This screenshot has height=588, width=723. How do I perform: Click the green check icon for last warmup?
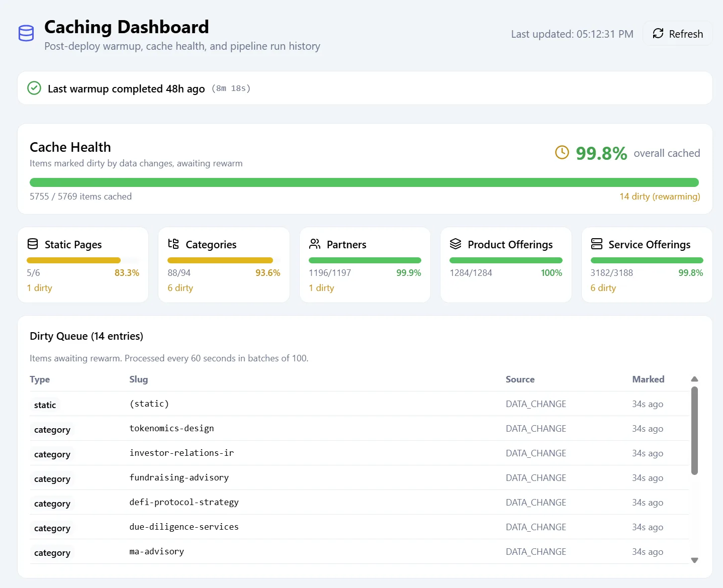click(34, 88)
